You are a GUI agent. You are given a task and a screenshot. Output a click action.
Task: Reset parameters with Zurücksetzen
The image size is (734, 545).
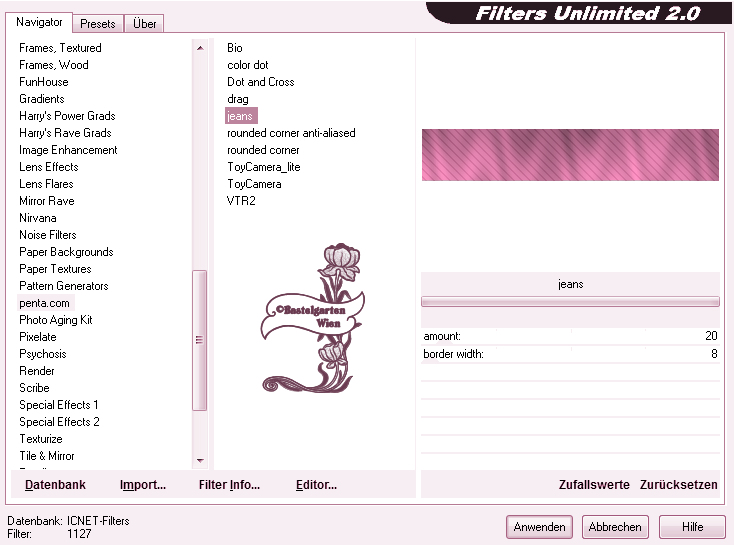pos(678,485)
